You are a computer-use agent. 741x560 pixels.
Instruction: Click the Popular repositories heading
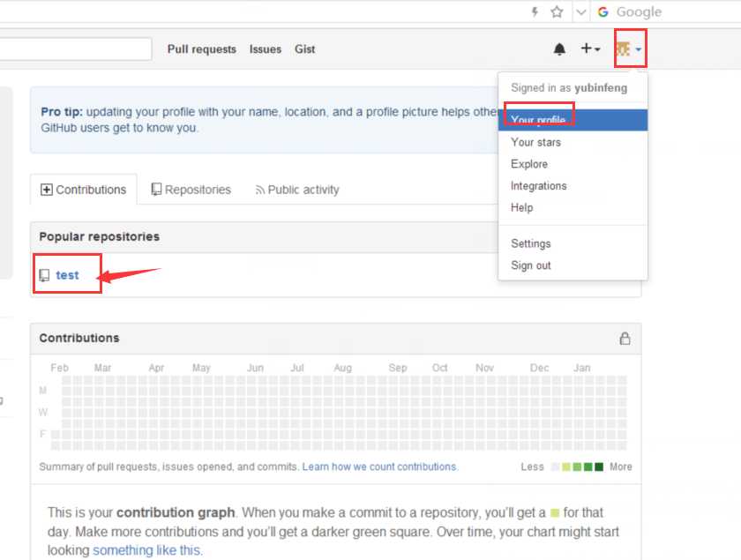tap(99, 236)
